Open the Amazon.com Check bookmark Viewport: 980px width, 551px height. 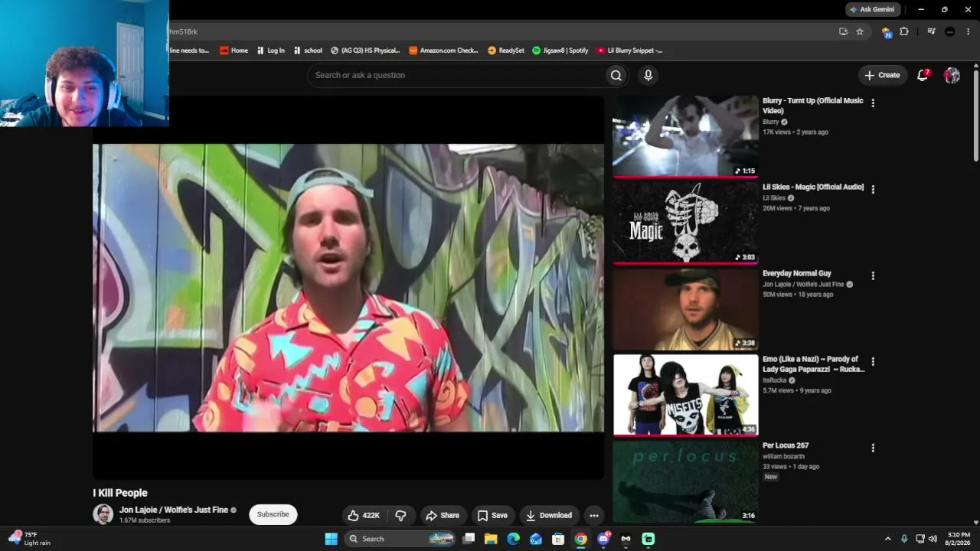444,51
